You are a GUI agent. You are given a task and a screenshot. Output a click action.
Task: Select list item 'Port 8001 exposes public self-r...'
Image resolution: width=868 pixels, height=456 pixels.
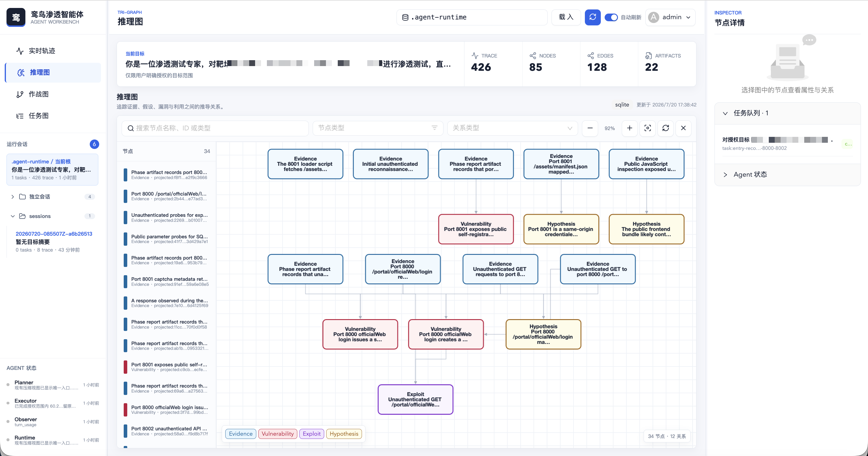pyautogui.click(x=167, y=367)
